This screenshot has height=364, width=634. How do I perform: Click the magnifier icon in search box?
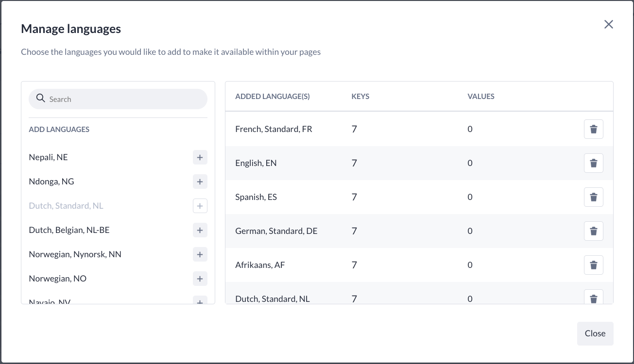pyautogui.click(x=41, y=99)
